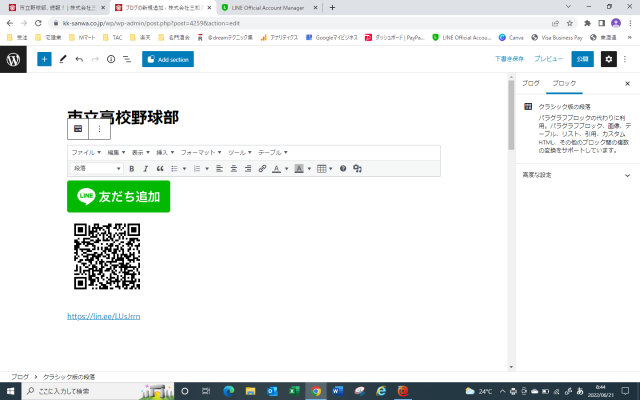This screenshot has height=400, width=640.
Task: Open Excel from the taskbar
Action: point(294,391)
